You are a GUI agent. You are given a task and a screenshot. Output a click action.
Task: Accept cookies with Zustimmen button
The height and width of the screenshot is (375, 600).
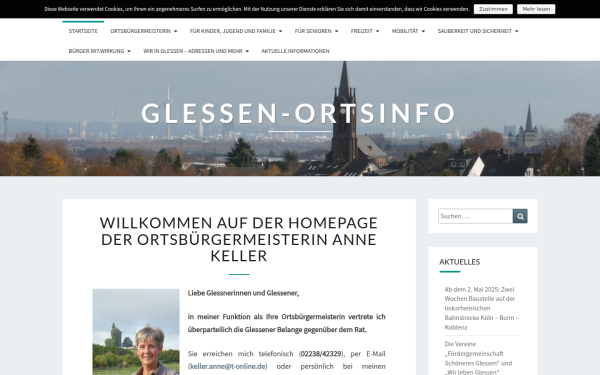click(493, 9)
